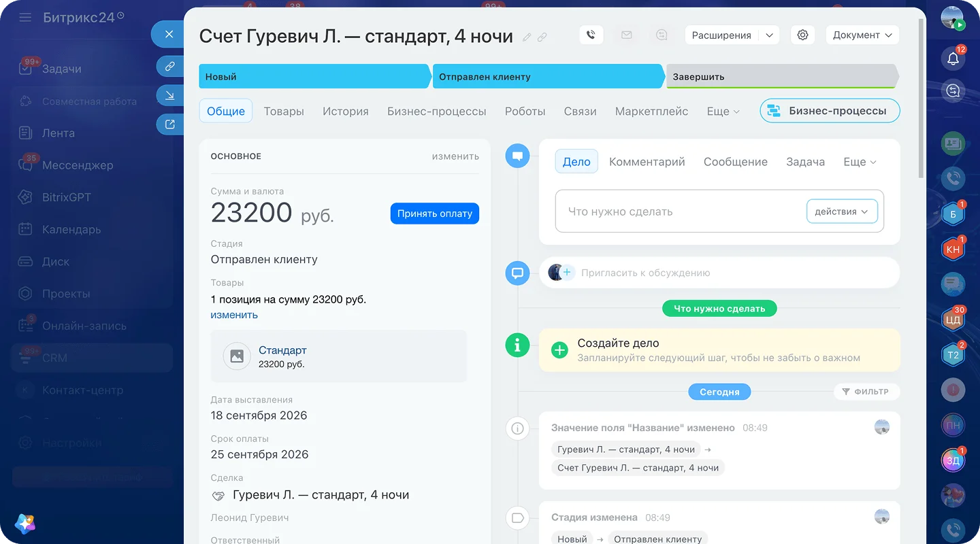Open the settings gear in invoice header
Image resolution: width=980 pixels, height=544 pixels.
(x=803, y=35)
